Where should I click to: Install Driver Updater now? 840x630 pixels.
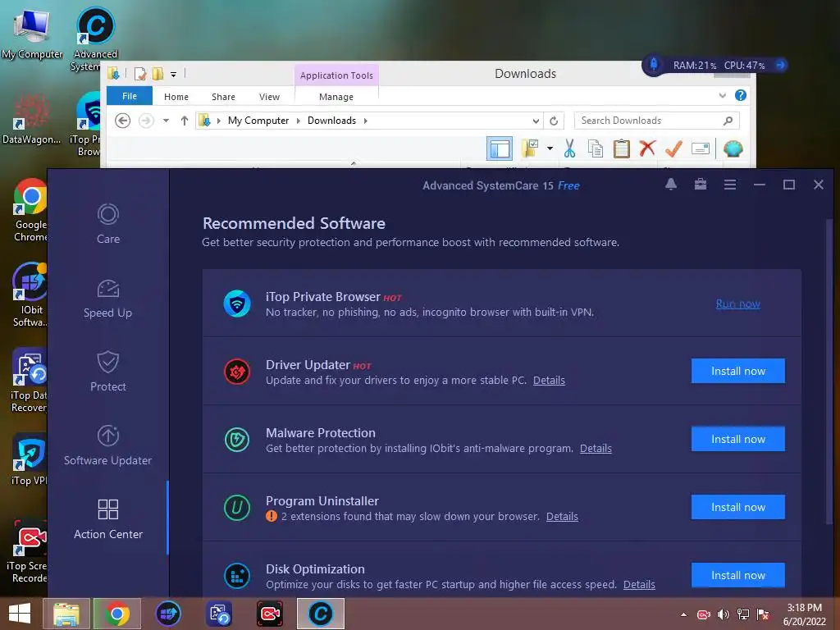[x=737, y=371]
